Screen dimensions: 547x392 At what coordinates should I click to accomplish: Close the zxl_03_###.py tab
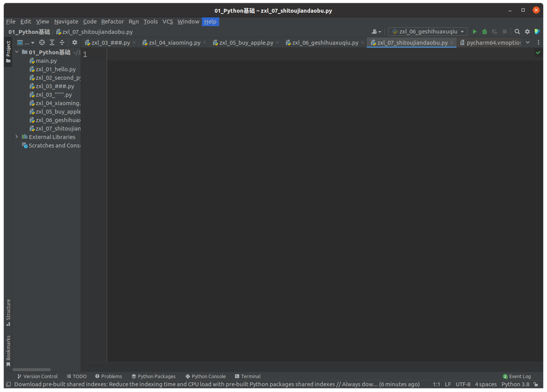click(134, 42)
